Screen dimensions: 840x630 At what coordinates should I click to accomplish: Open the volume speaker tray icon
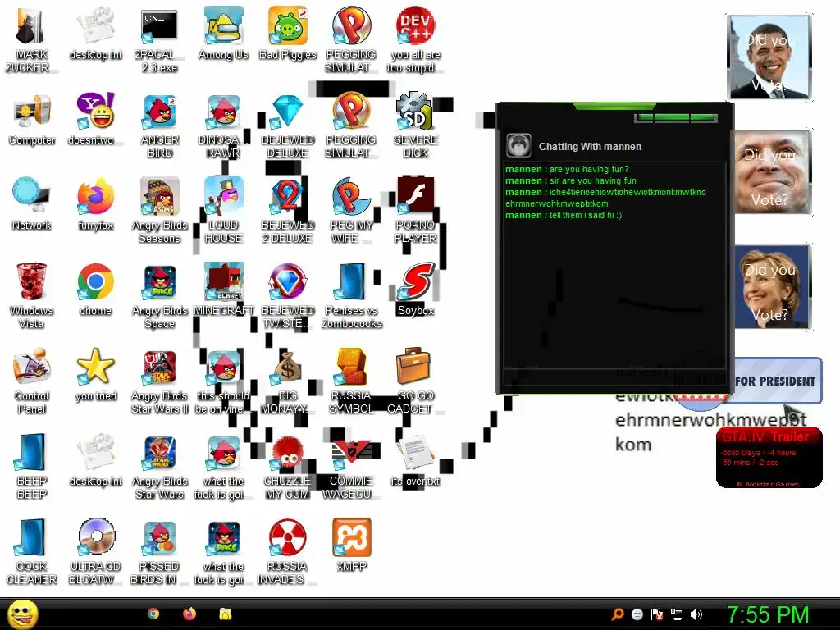tap(696, 614)
